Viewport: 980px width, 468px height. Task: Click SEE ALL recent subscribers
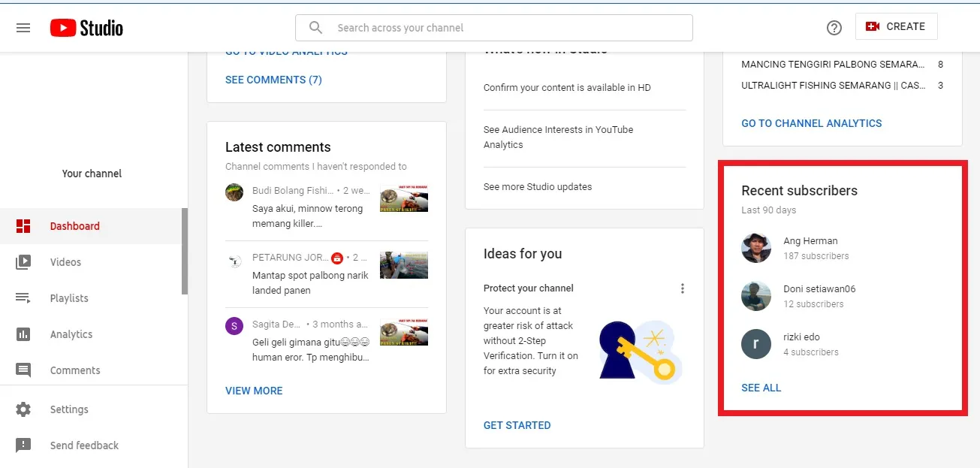[761, 388]
